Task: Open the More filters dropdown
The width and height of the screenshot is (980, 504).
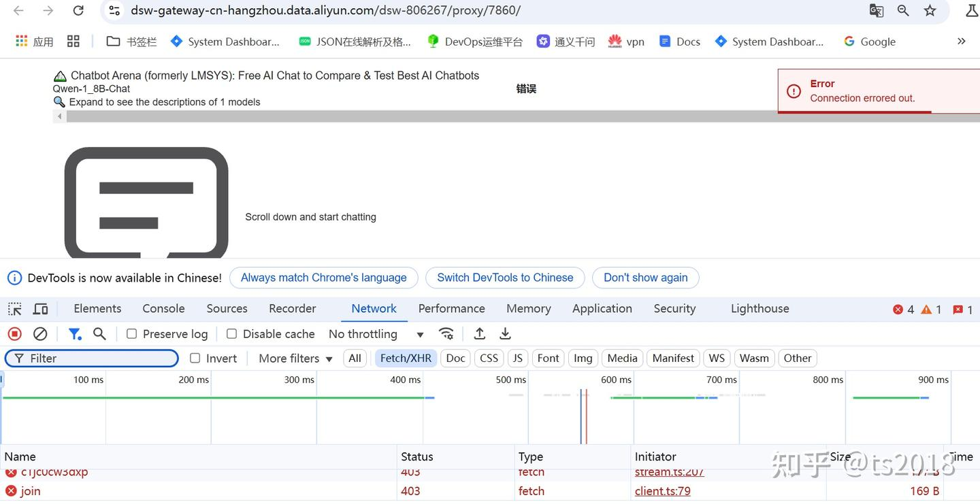Action: (x=295, y=358)
